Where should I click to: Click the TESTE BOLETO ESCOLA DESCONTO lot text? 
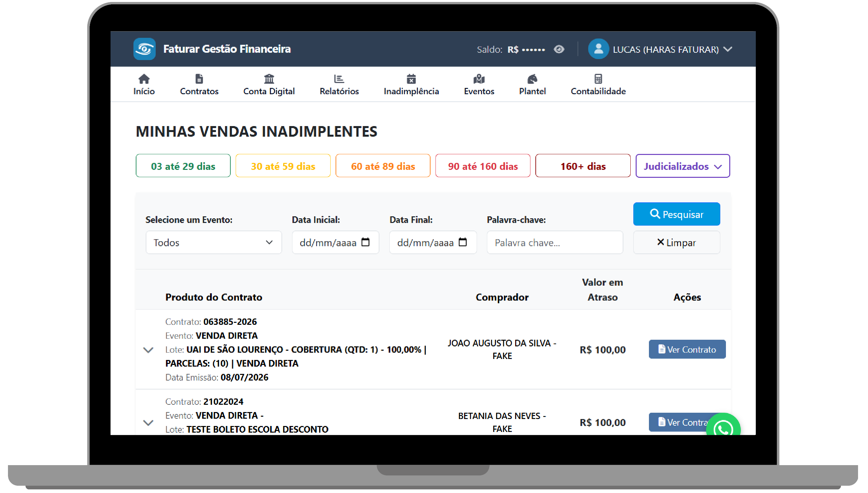pyautogui.click(x=258, y=430)
